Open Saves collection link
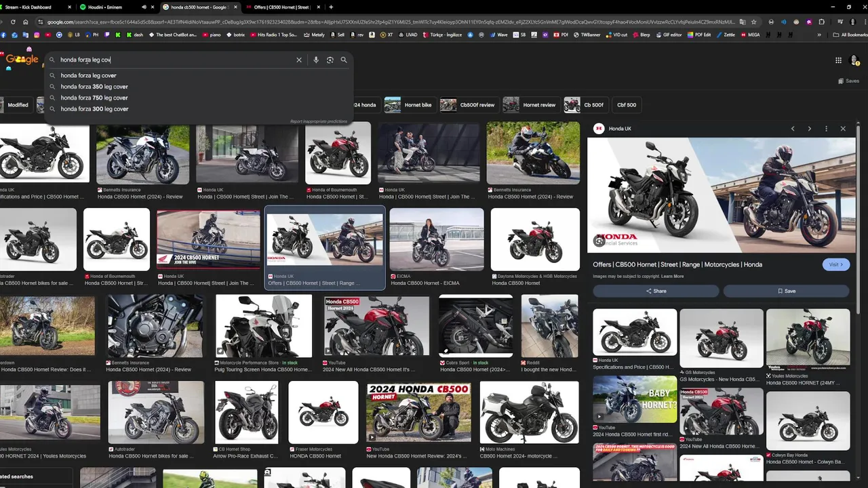Screen dimensions: 868x488 [848, 81]
